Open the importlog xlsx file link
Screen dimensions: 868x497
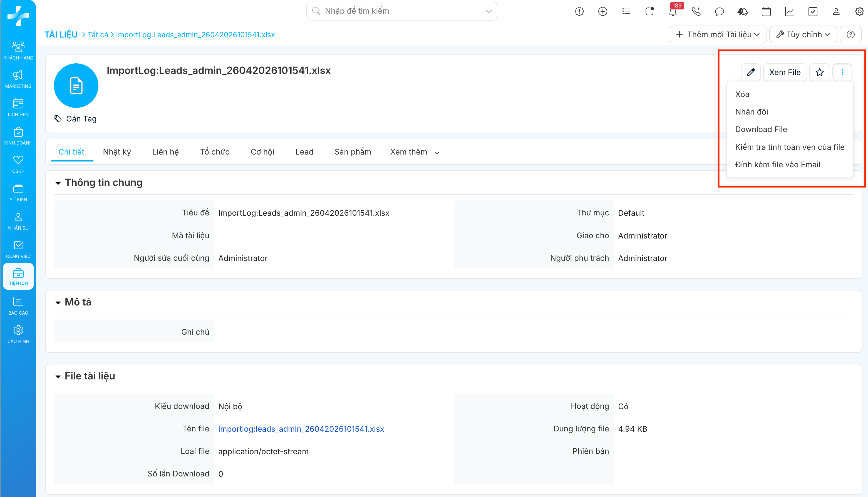[x=301, y=429]
